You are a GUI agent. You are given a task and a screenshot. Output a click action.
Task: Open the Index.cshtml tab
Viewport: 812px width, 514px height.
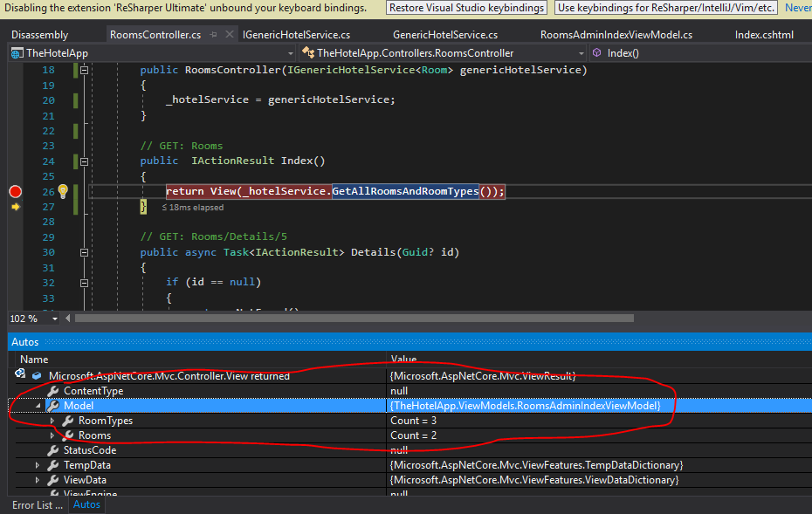coord(764,35)
